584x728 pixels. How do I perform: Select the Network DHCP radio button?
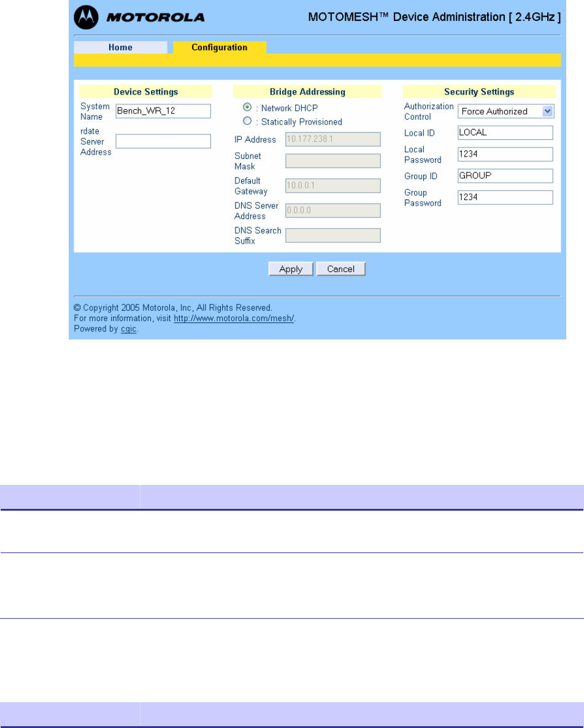tap(247, 107)
